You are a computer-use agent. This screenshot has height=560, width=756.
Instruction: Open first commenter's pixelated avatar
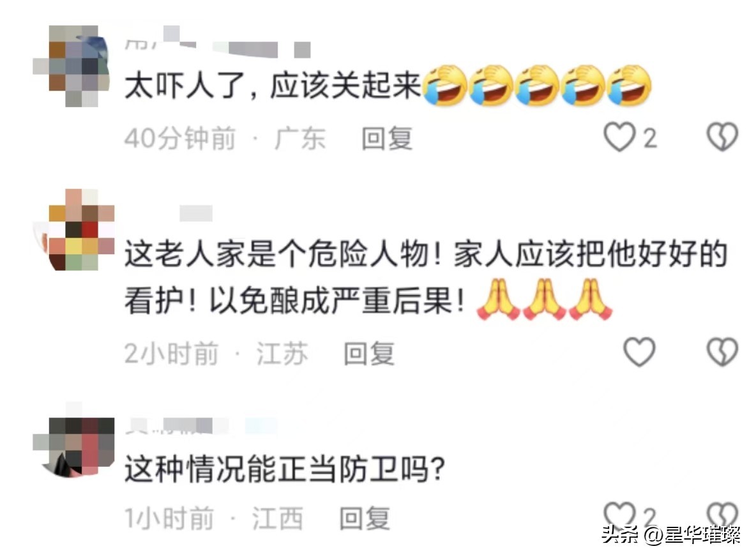pos(72,66)
